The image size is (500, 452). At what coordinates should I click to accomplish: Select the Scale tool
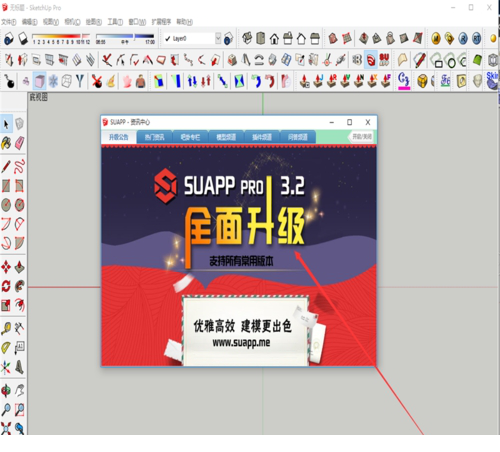[6, 305]
